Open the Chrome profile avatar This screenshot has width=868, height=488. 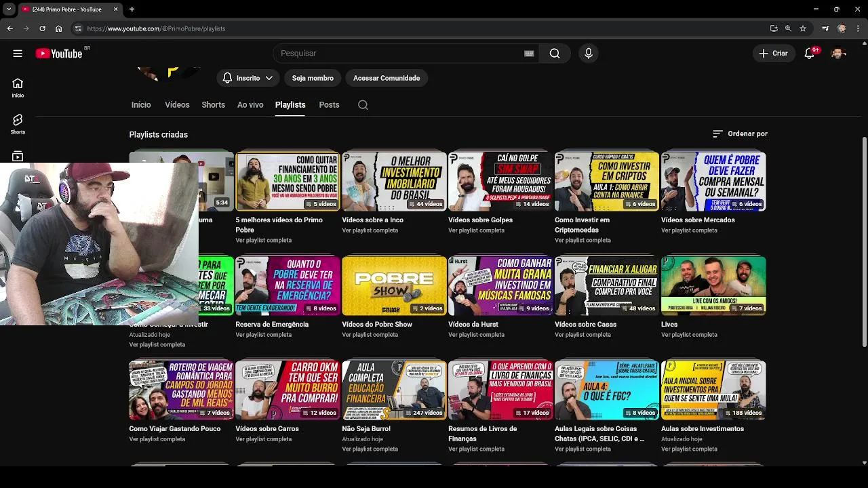pos(842,28)
